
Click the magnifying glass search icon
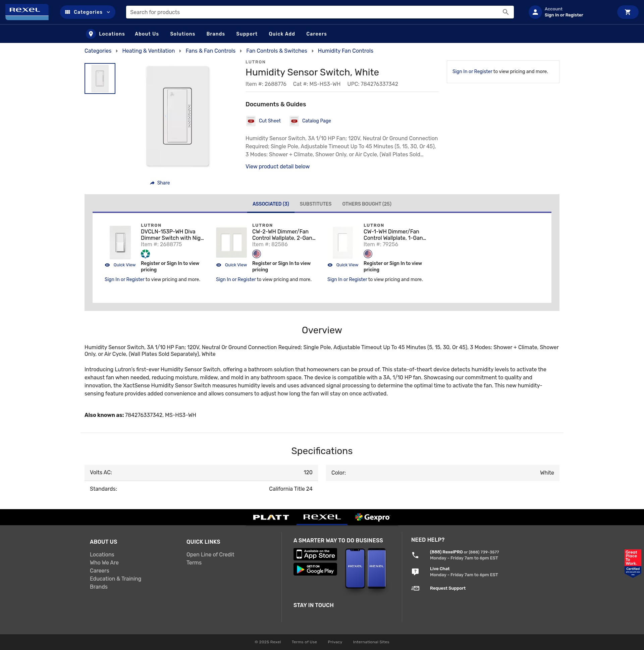tap(505, 12)
